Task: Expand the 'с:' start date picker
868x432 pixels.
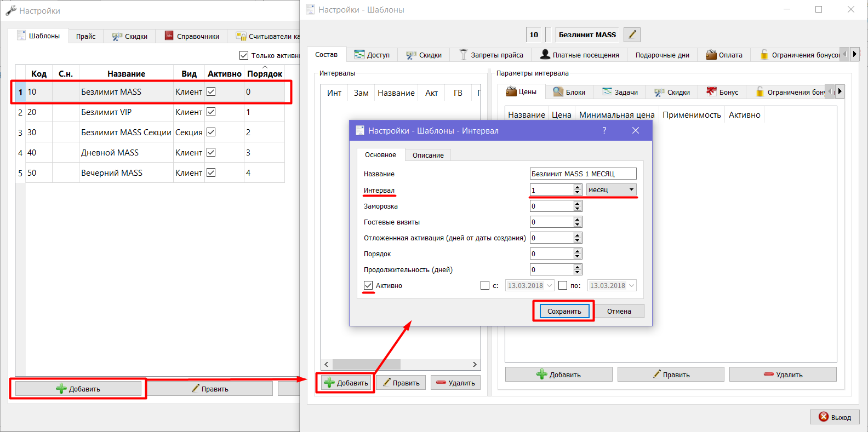Action: click(x=549, y=285)
